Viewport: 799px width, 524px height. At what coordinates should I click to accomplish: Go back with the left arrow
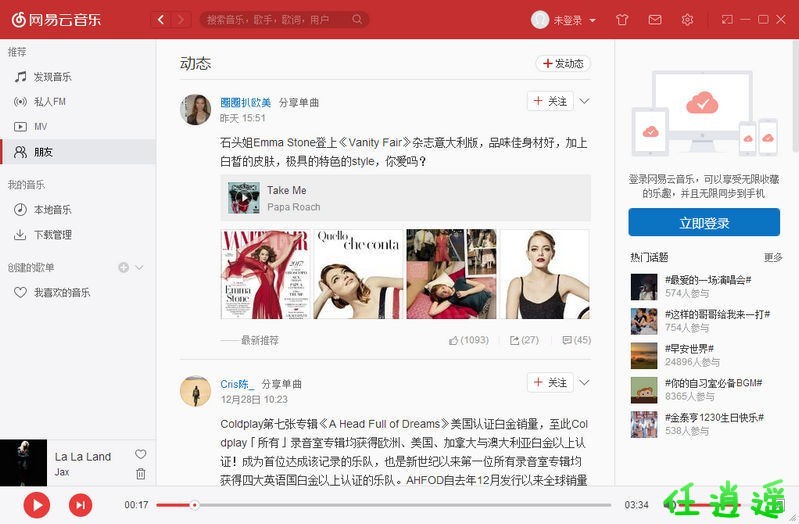tap(161, 19)
